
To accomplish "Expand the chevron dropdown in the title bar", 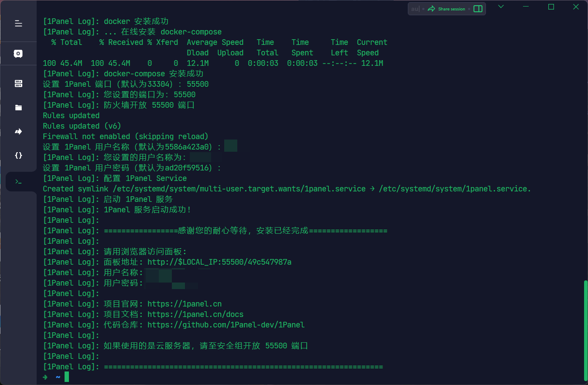I will [501, 7].
